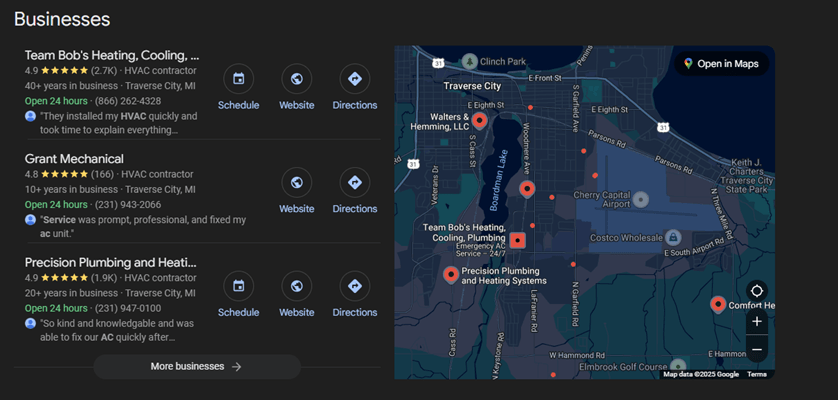The image size is (838, 400).
Task: Select Comfort He map pin
Action: pos(718,305)
